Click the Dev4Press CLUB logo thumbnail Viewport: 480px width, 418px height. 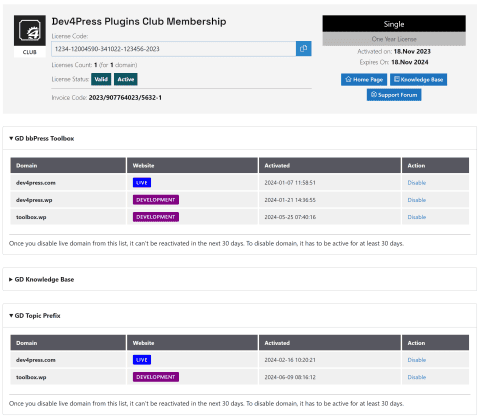tap(30, 36)
